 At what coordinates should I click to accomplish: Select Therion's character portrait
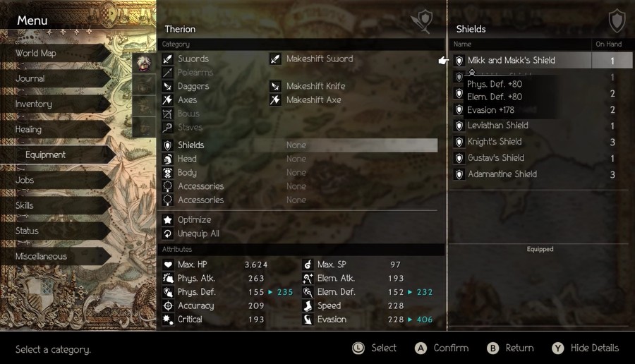[144, 63]
